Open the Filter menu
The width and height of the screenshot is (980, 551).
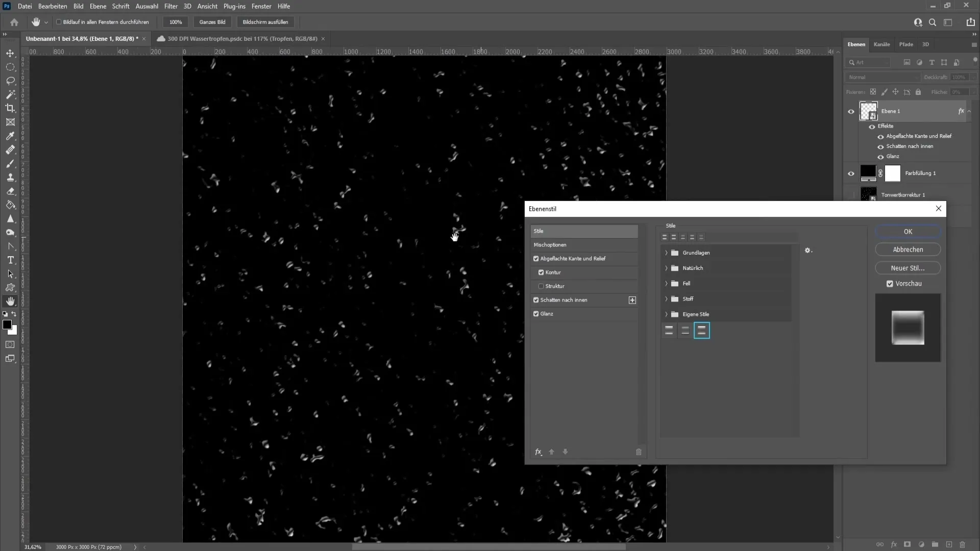170,6
